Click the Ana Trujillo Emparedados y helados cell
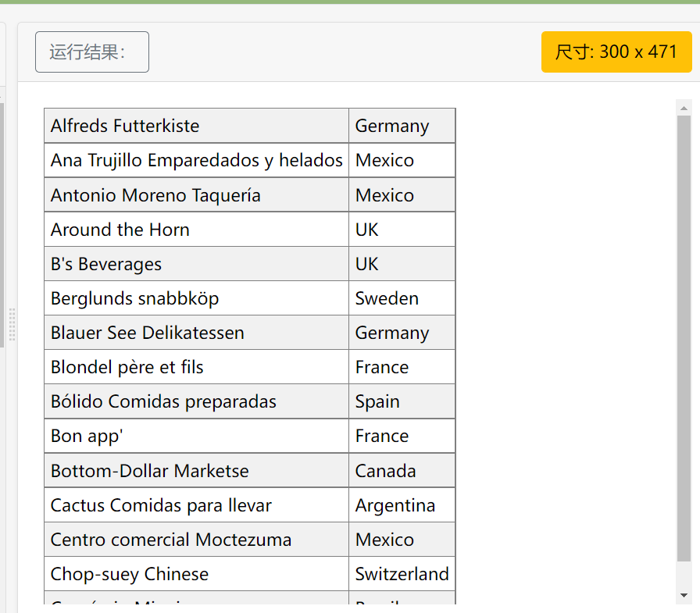This screenshot has height=613, width=700. (196, 160)
